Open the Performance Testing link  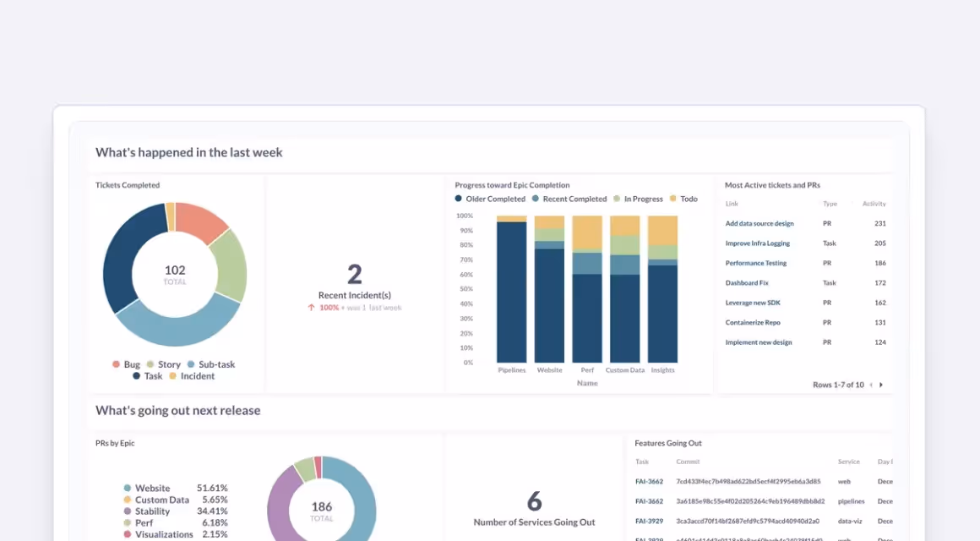click(x=755, y=263)
